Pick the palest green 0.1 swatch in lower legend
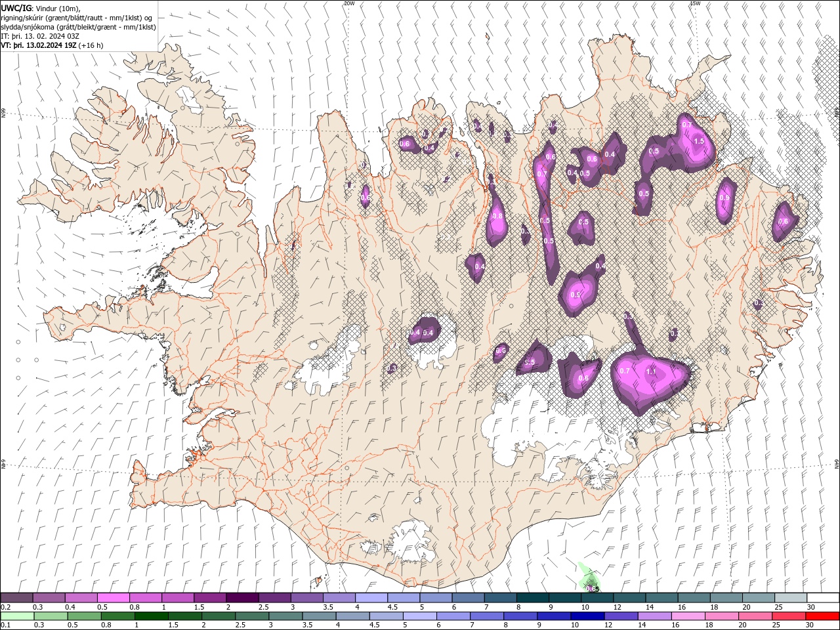This screenshot has width=840, height=630. click(x=17, y=616)
